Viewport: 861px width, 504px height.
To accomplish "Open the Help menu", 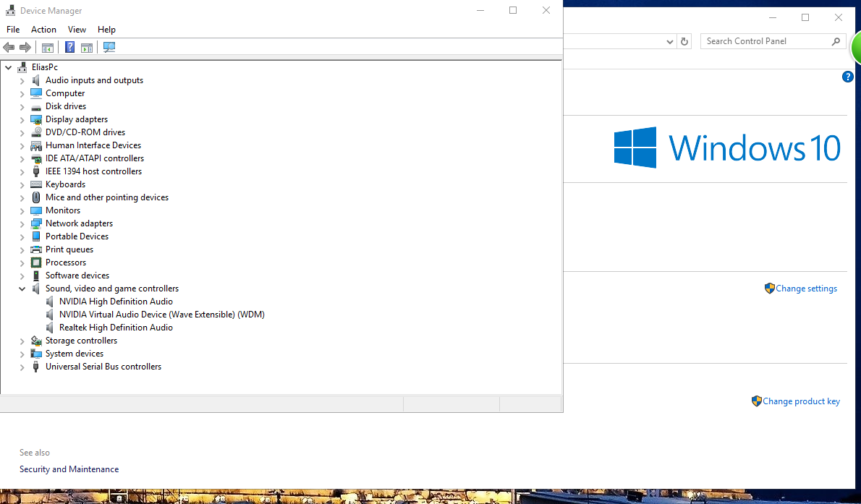I will [x=106, y=30].
